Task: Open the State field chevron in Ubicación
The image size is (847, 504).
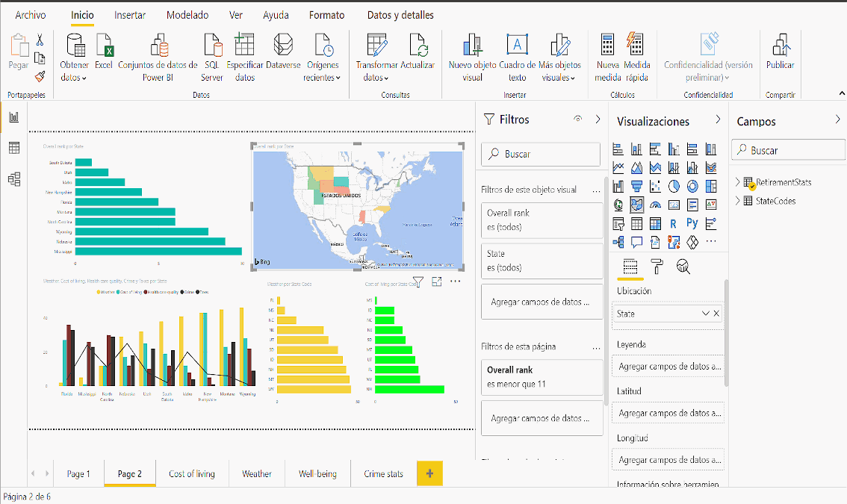Action: 706,314
